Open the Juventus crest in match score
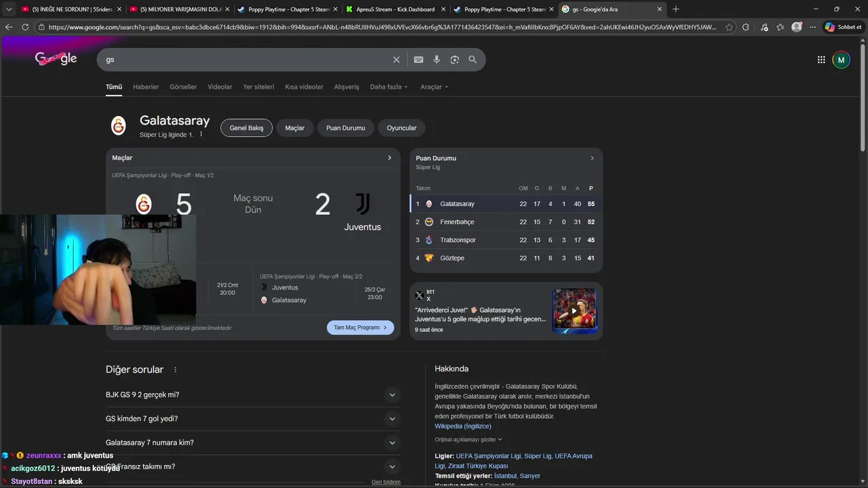This screenshot has width=868, height=488. [363, 204]
